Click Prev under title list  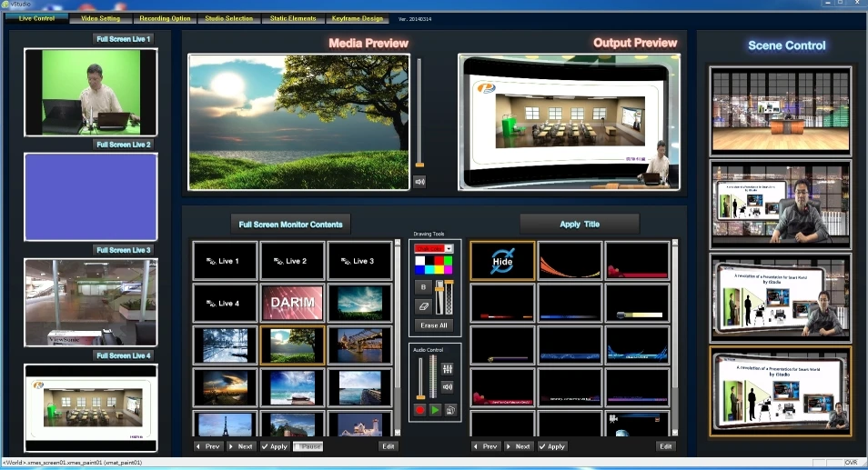tap(486, 446)
